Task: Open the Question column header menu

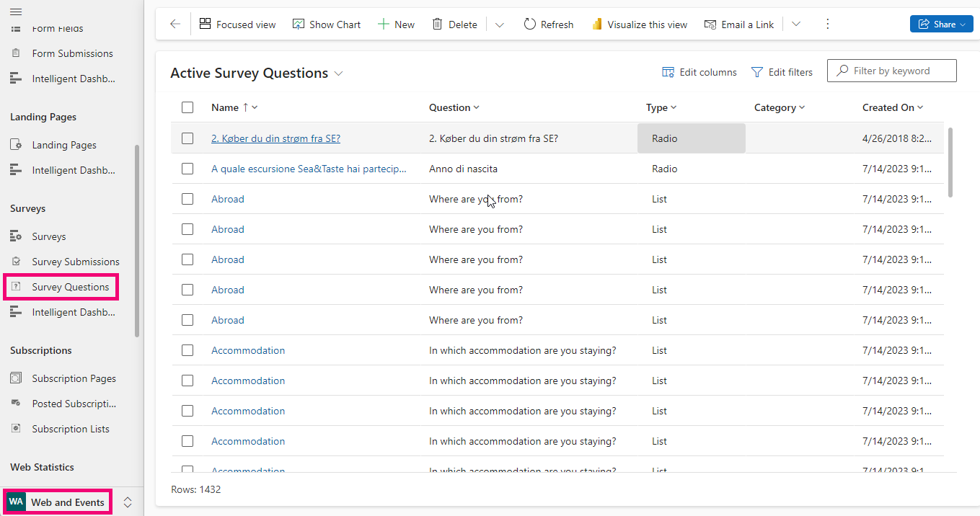Action: pyautogui.click(x=454, y=107)
